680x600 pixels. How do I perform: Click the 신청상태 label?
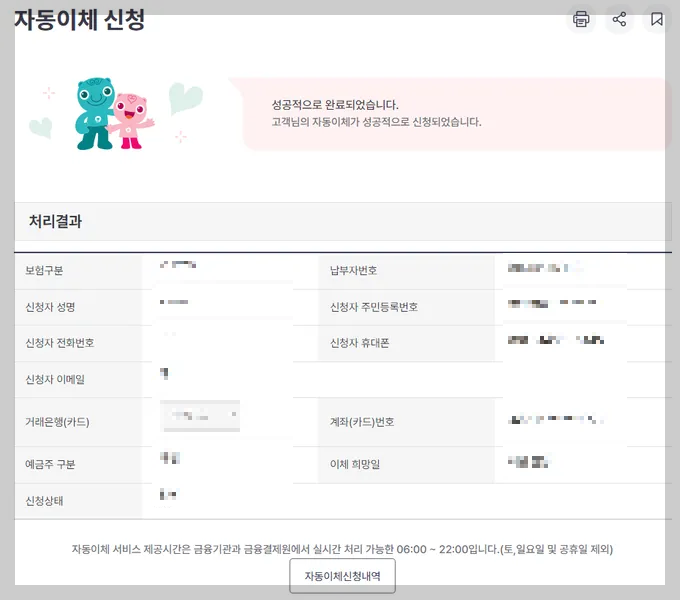pos(44,501)
